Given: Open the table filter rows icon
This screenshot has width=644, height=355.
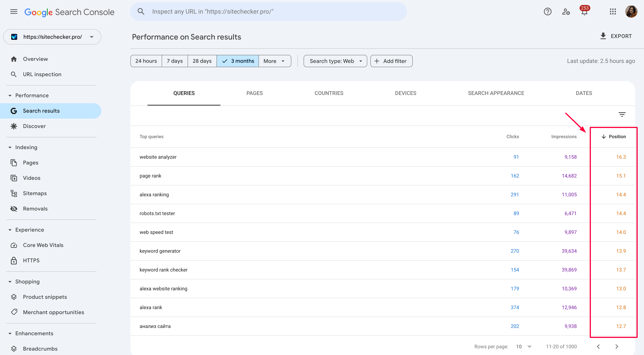Looking at the screenshot, I should [x=622, y=115].
